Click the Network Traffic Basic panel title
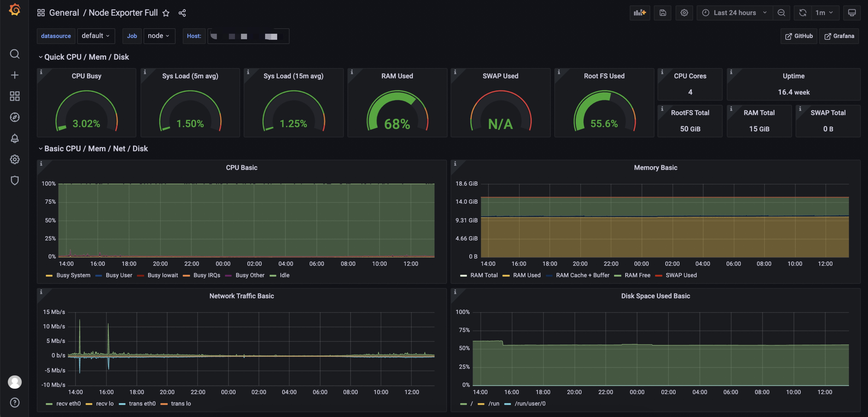Image resolution: width=868 pixels, height=417 pixels. [242, 296]
